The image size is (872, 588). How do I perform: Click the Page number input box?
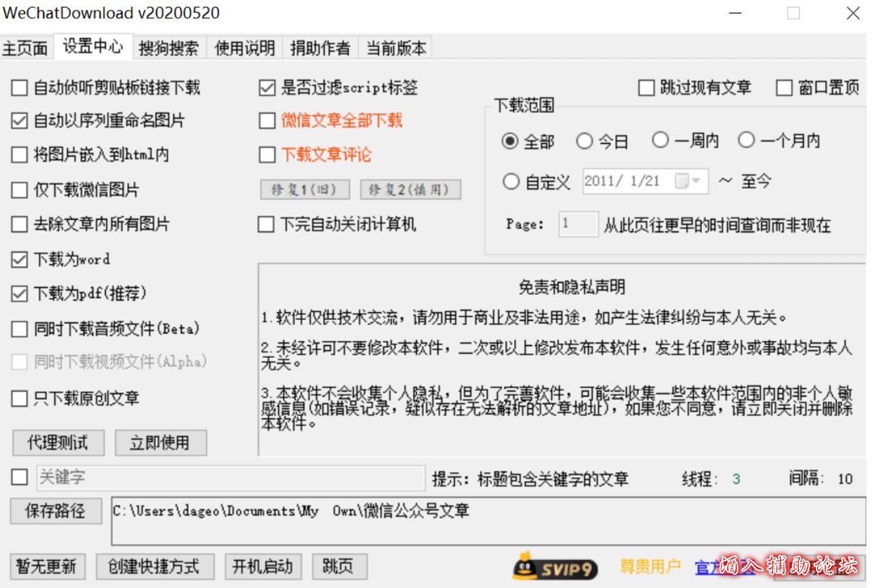(x=579, y=225)
